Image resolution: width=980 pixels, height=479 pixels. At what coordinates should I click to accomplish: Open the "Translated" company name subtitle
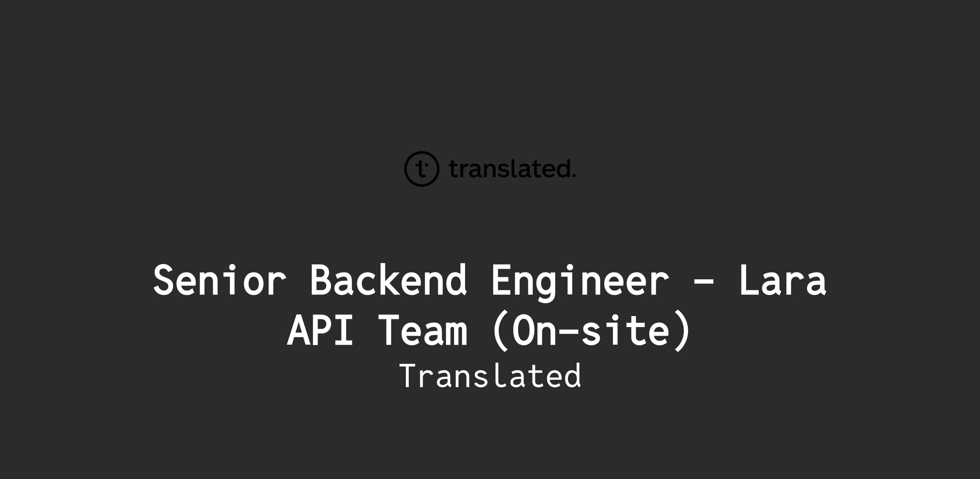click(x=490, y=375)
